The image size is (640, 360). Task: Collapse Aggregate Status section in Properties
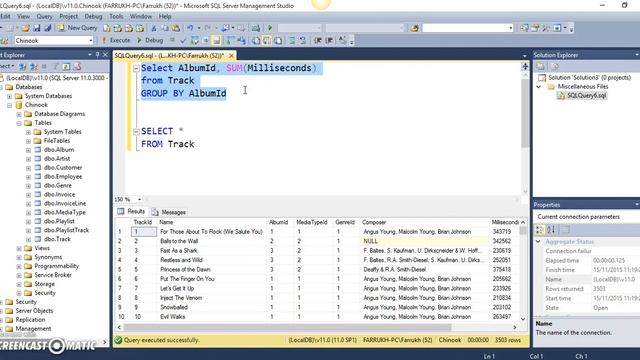click(x=538, y=242)
